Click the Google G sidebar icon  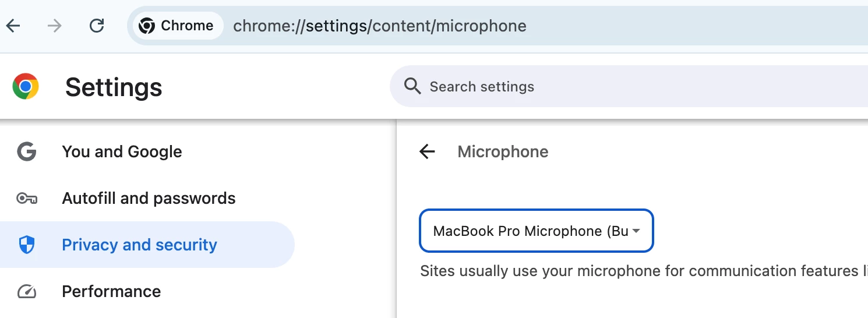(x=27, y=152)
